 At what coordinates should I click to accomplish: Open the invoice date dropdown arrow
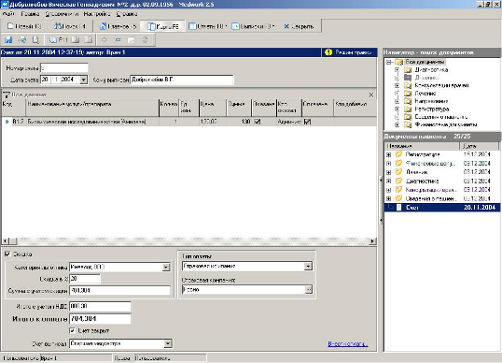click(x=84, y=80)
